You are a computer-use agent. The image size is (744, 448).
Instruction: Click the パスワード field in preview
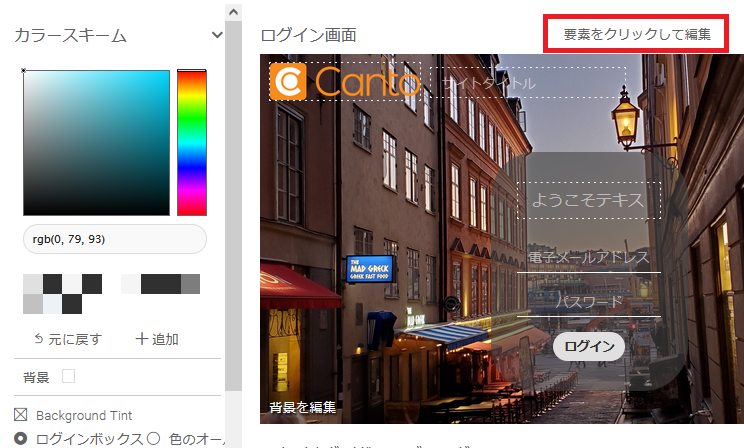click(x=588, y=302)
